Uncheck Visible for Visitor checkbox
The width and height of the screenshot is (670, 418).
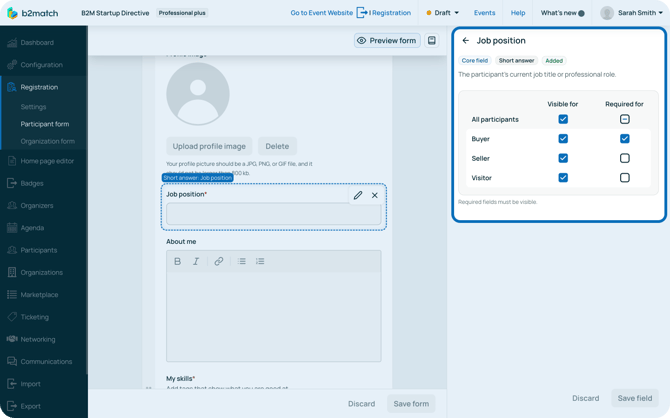563,177
